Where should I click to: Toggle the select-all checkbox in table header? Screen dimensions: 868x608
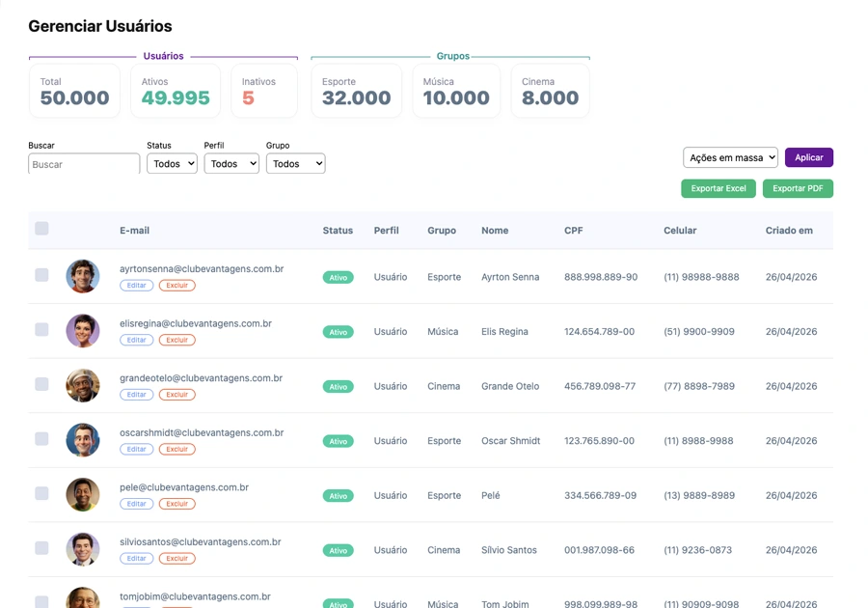point(41,228)
